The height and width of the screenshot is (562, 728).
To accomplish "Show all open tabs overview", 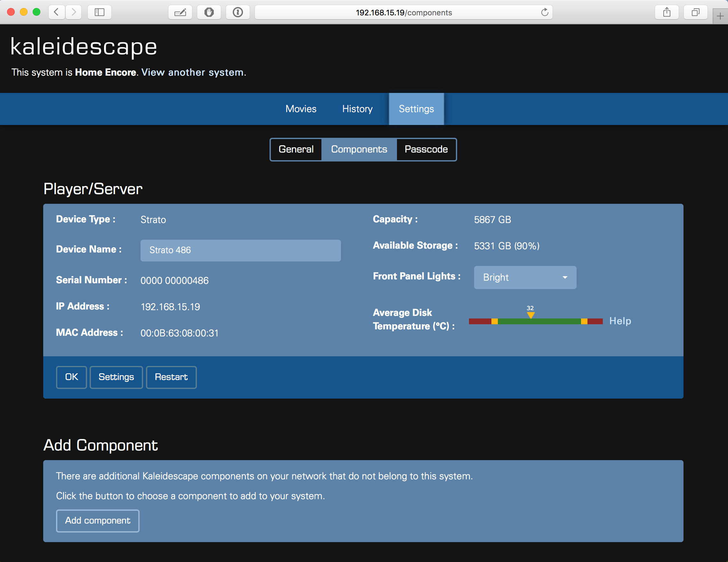I will pyautogui.click(x=695, y=12).
